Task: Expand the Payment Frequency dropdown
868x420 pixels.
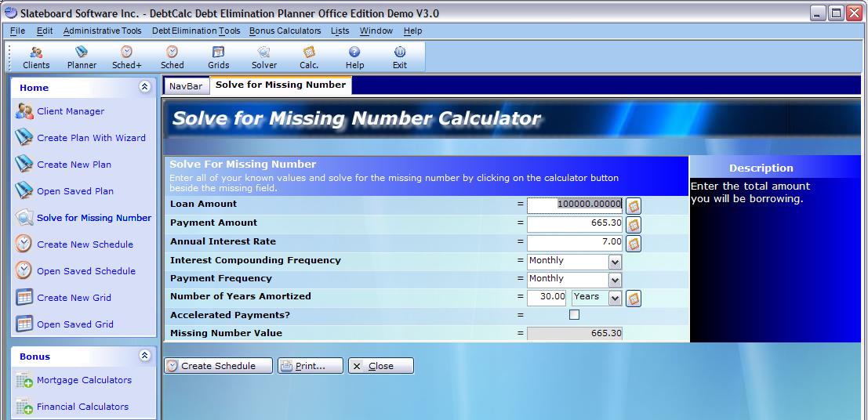Action: pyautogui.click(x=615, y=280)
